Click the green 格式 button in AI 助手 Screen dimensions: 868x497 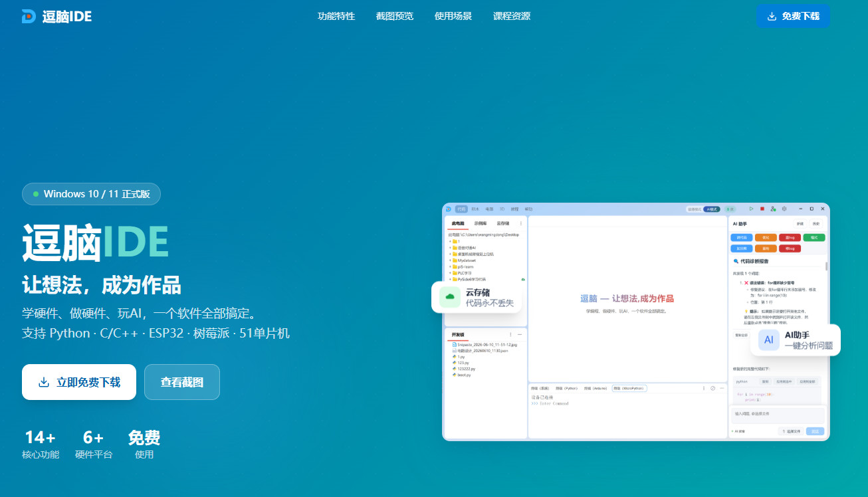814,237
